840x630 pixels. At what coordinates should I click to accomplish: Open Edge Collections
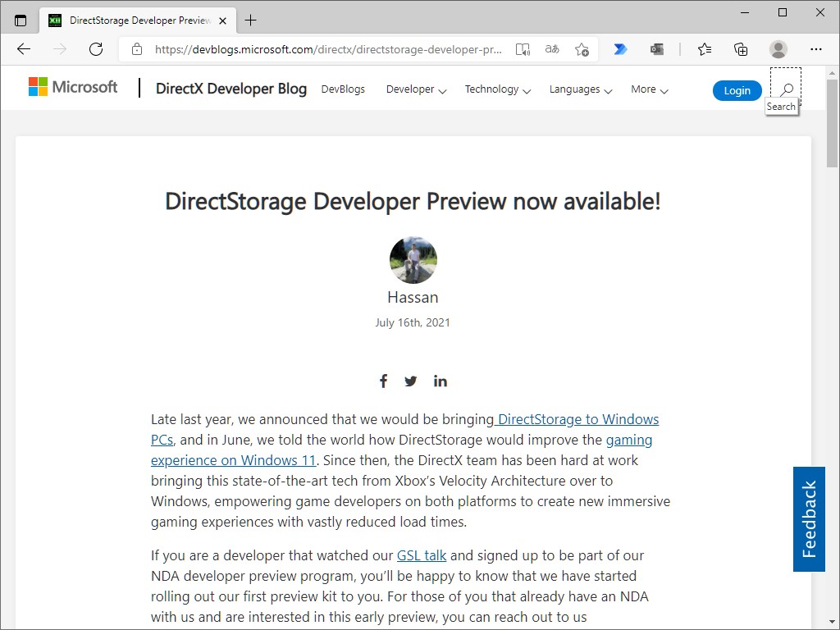741,49
